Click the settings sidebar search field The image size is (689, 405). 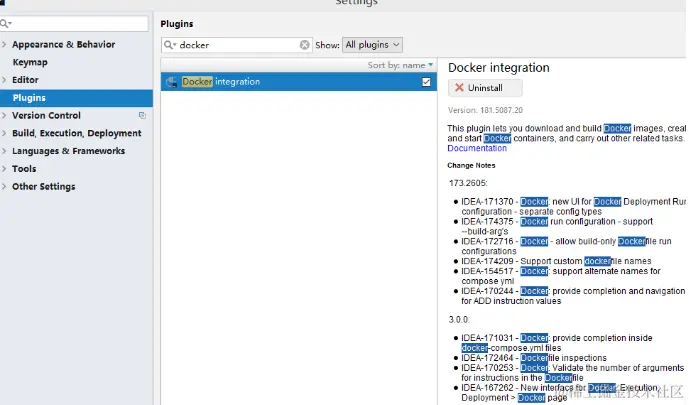(74, 23)
